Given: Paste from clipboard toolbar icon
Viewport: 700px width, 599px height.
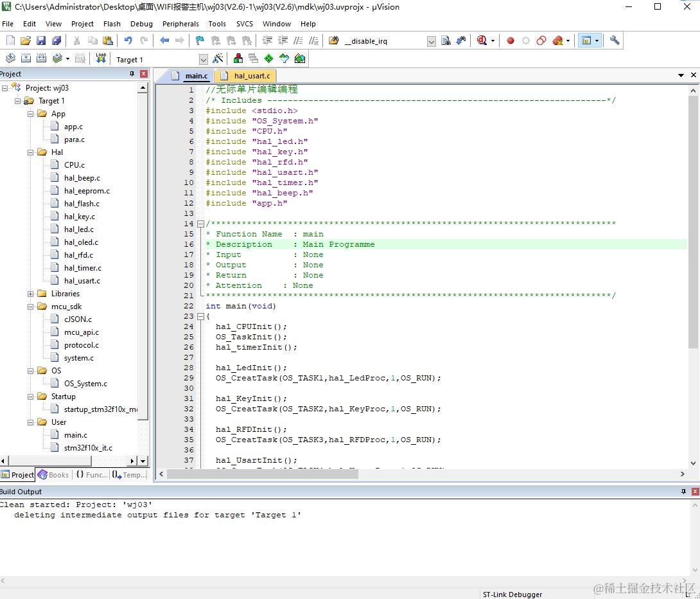Looking at the screenshot, I should (x=108, y=40).
